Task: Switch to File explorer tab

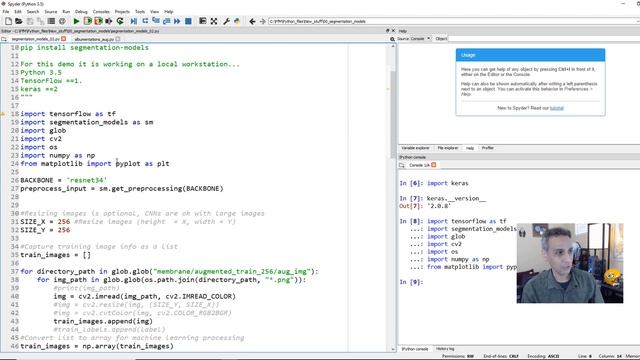Action: coord(448,148)
